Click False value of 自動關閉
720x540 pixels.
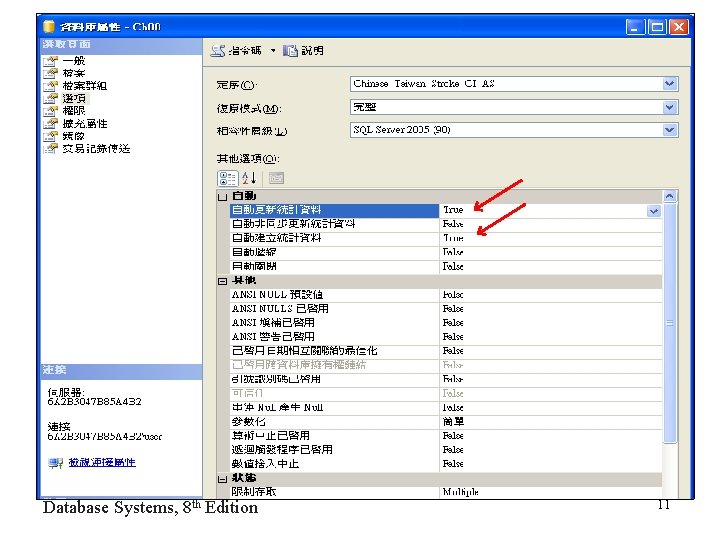(x=453, y=266)
